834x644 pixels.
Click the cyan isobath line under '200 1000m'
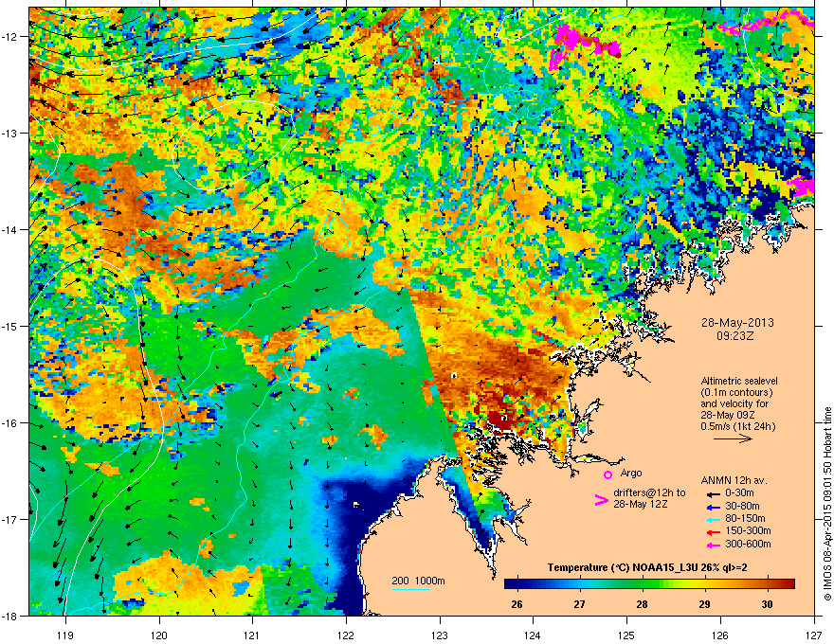[411, 589]
